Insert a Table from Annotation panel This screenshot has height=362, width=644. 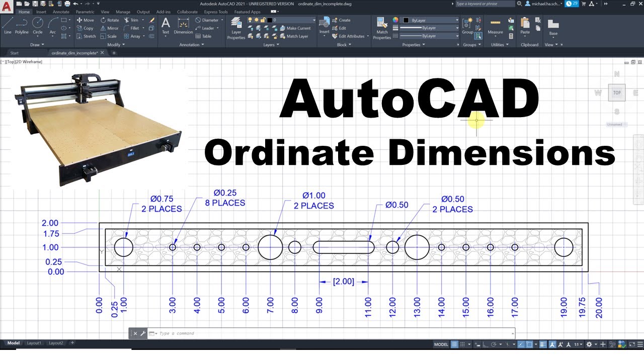(203, 36)
